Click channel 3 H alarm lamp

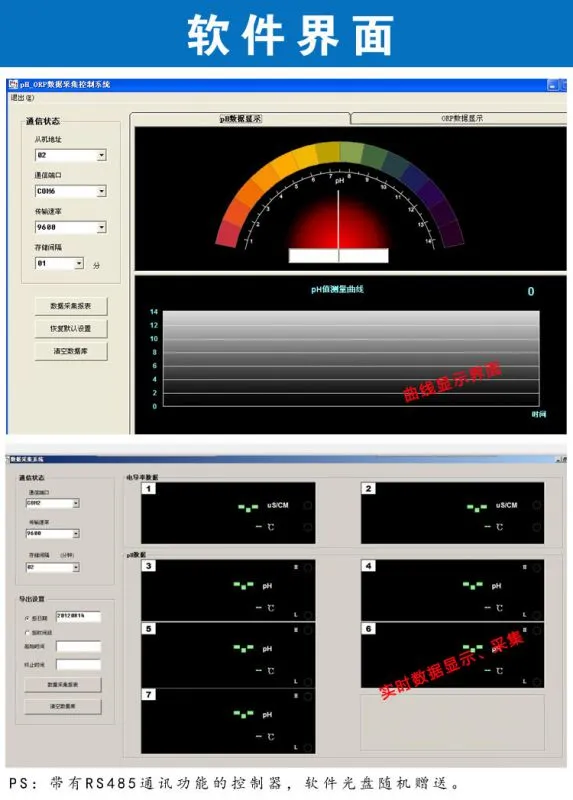(x=308, y=567)
